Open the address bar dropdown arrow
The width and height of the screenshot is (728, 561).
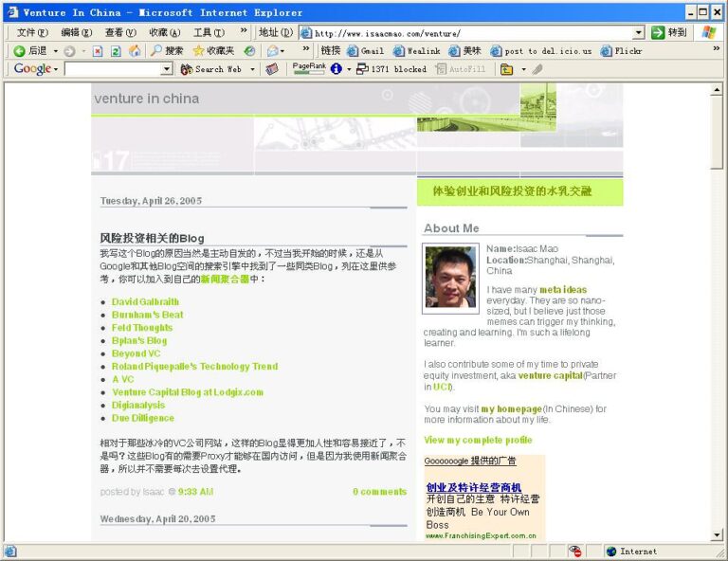(639, 32)
